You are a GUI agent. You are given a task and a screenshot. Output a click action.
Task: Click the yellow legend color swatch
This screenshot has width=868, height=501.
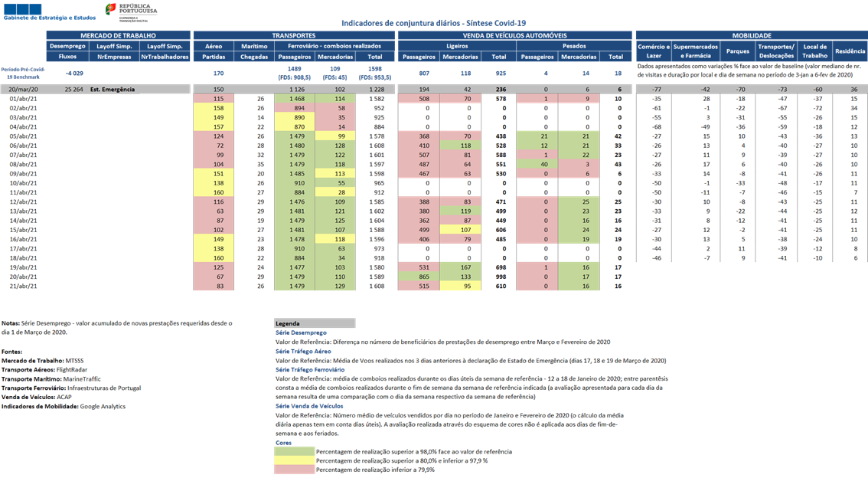(x=294, y=460)
